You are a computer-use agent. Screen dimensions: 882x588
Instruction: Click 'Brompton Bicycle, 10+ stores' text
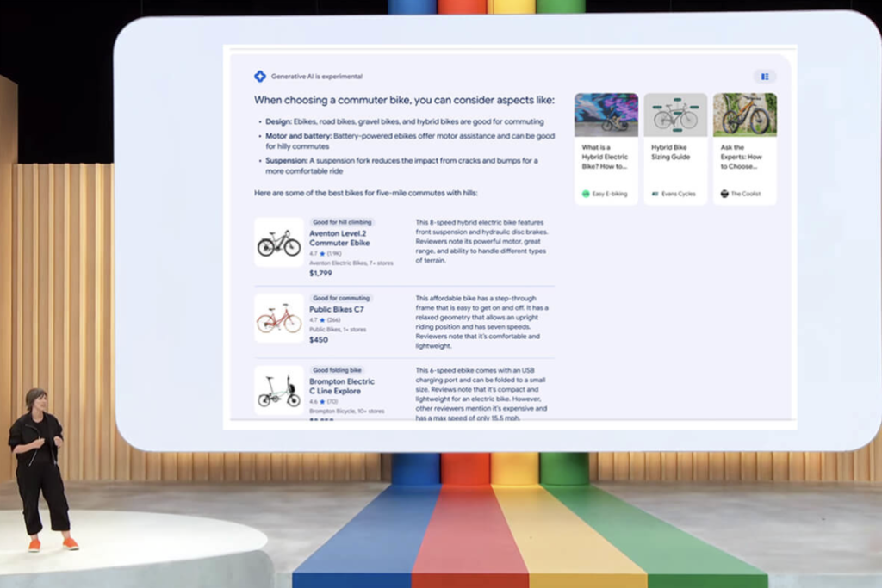pyautogui.click(x=346, y=411)
